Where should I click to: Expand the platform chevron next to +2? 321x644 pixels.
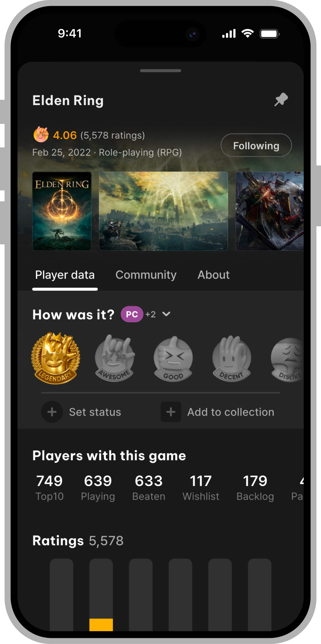pos(166,314)
